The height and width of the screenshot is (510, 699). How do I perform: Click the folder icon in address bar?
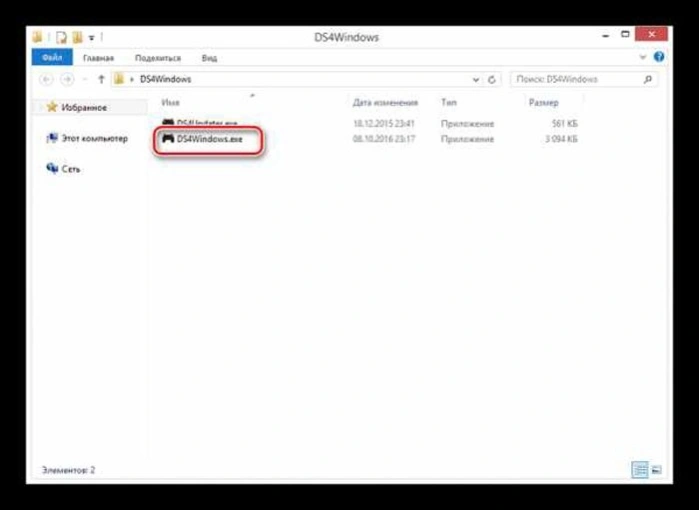pos(119,79)
